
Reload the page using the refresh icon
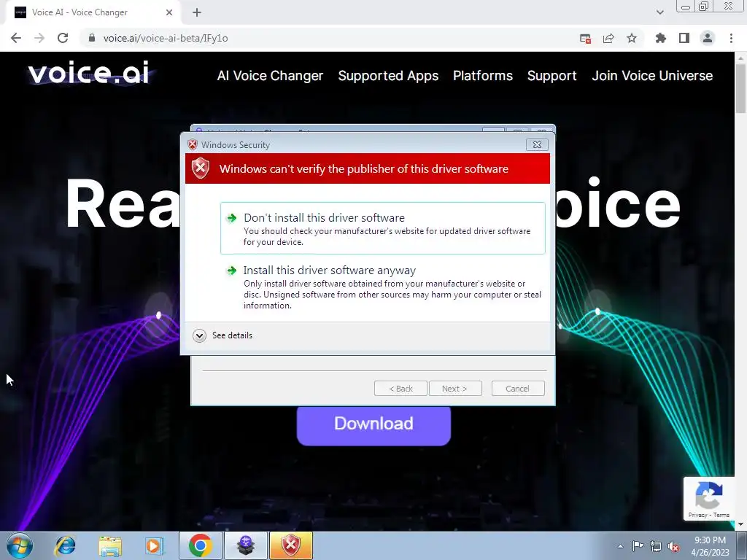[x=63, y=38]
